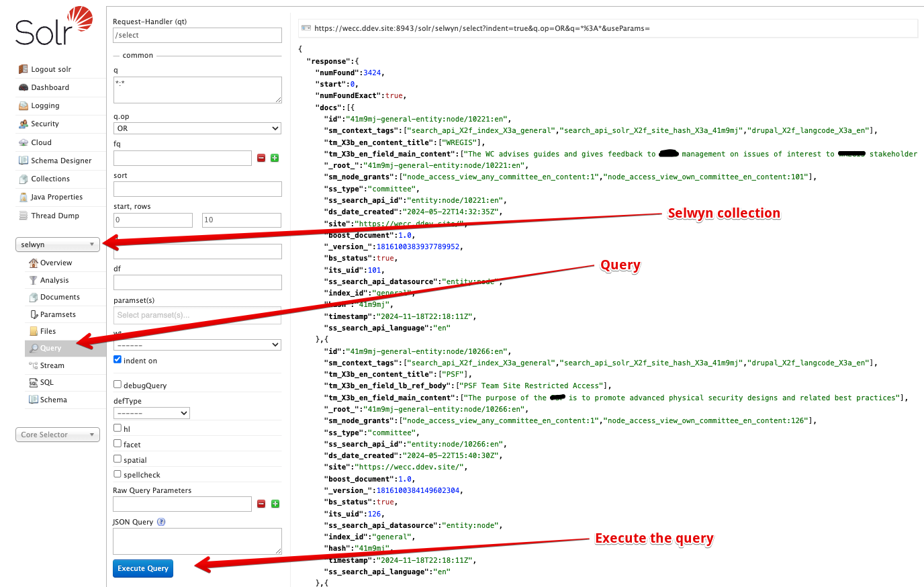Click the Solr logo
The width and height of the screenshot is (924, 587).
point(54,26)
